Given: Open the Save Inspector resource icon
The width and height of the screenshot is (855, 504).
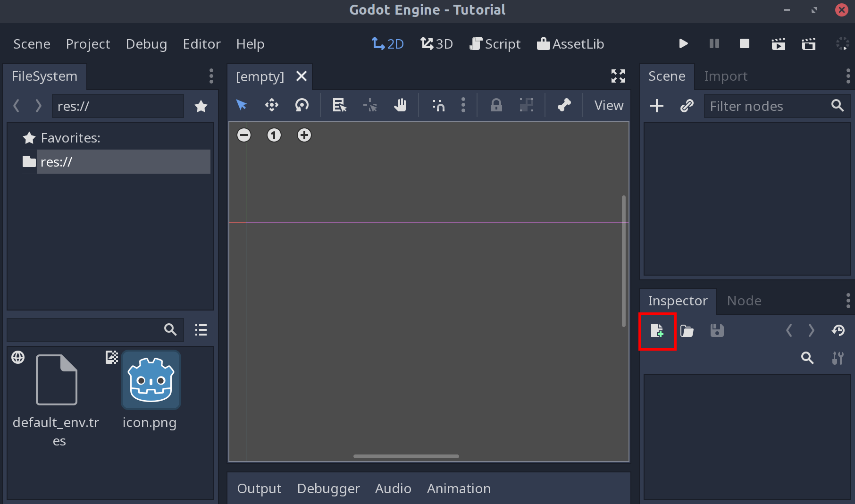Looking at the screenshot, I should (717, 331).
